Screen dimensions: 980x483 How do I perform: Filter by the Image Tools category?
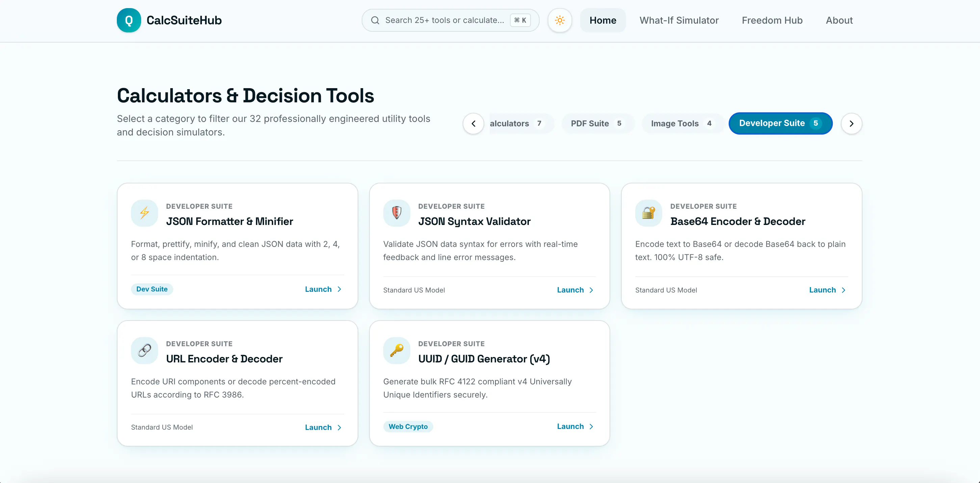(x=682, y=123)
